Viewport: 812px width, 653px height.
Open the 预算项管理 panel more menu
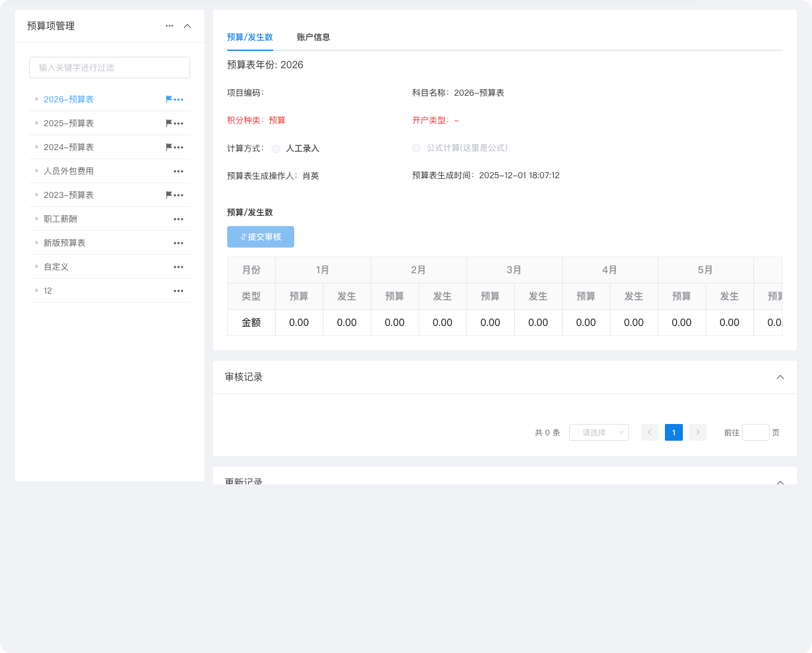169,26
